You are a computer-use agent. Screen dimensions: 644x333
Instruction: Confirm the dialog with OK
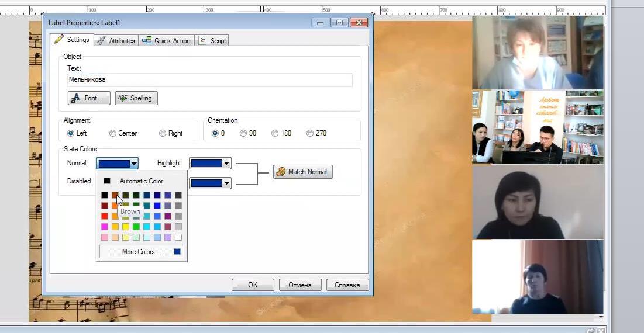[x=253, y=285]
